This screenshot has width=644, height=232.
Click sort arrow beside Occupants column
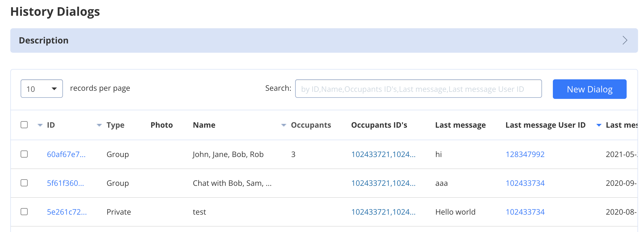[x=284, y=125]
